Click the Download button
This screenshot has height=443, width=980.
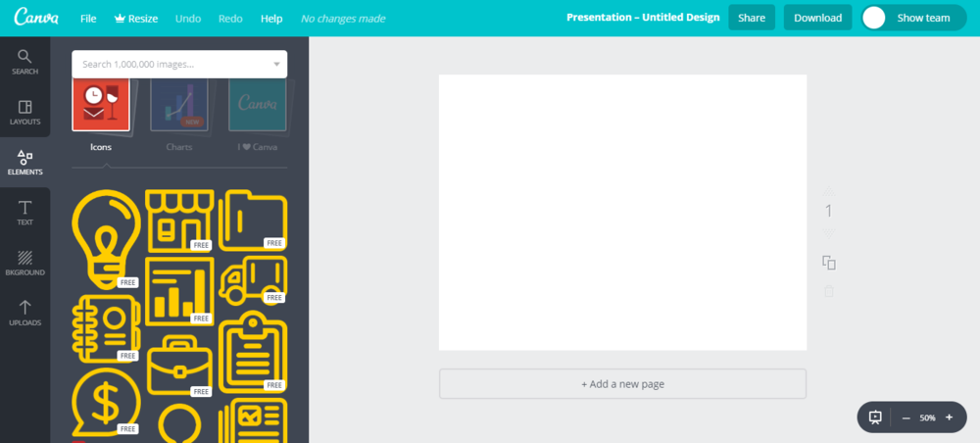[x=817, y=18]
